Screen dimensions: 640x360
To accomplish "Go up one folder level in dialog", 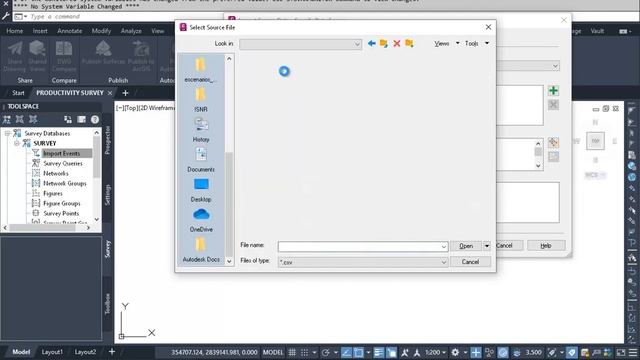I will click(384, 43).
